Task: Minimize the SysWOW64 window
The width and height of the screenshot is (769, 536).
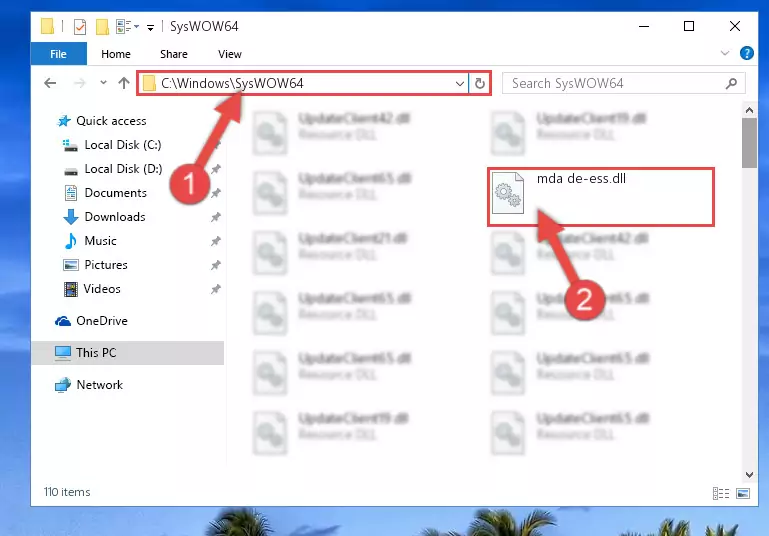Action: pyautogui.click(x=644, y=26)
